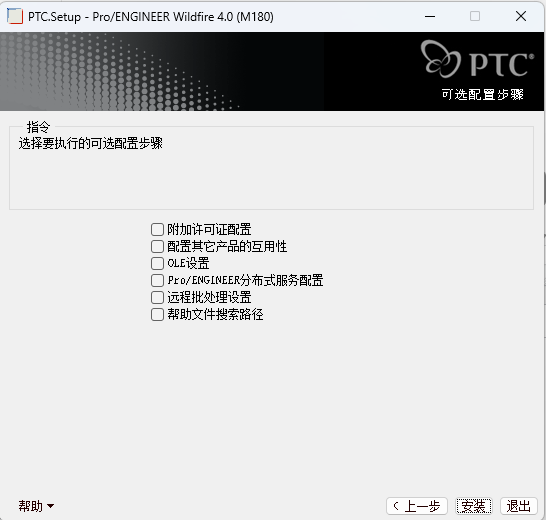Minimize the PTC.Setup window
Image resolution: width=546 pixels, height=520 pixels.
pyautogui.click(x=430, y=16)
